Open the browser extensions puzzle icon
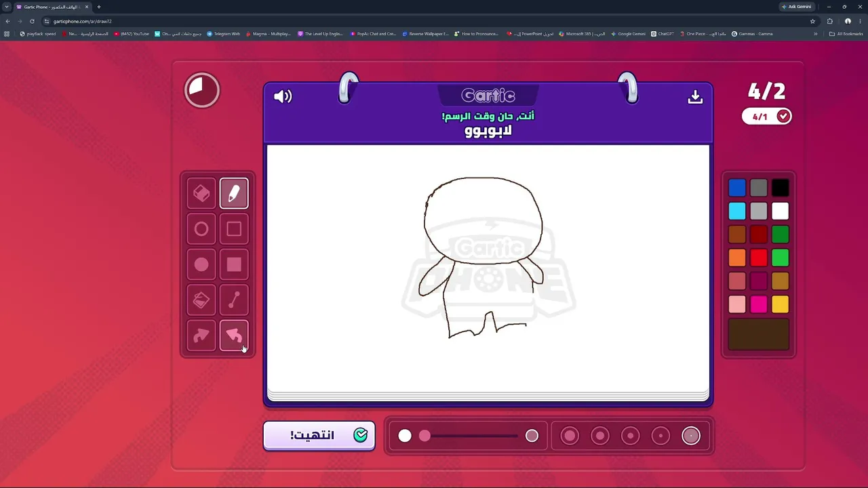Screen dimensions: 868x488 [x=829, y=21]
